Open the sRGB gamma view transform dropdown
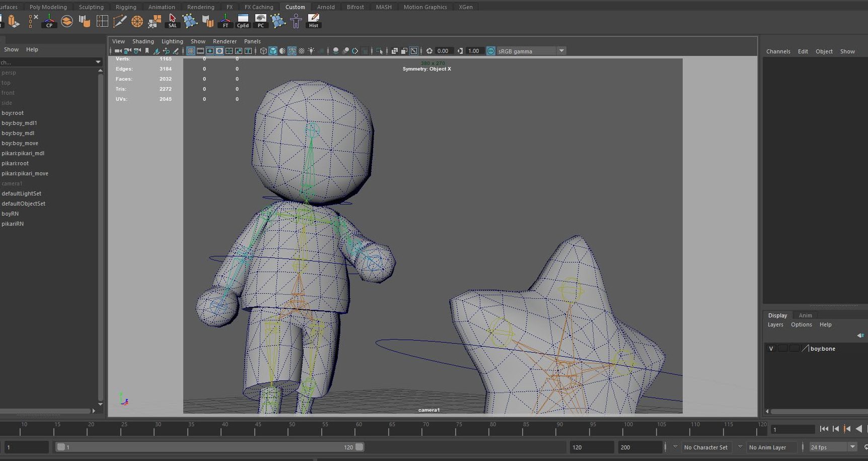Viewport: 868px width, 461px height. tap(561, 51)
